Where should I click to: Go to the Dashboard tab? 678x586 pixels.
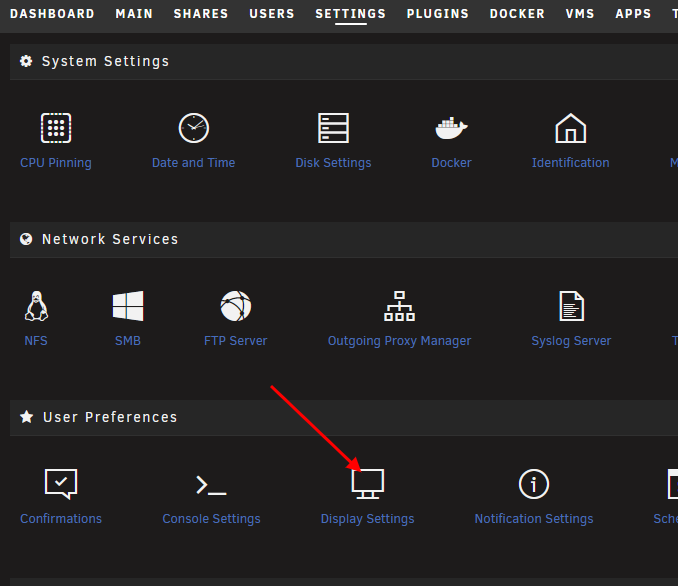click(x=52, y=14)
